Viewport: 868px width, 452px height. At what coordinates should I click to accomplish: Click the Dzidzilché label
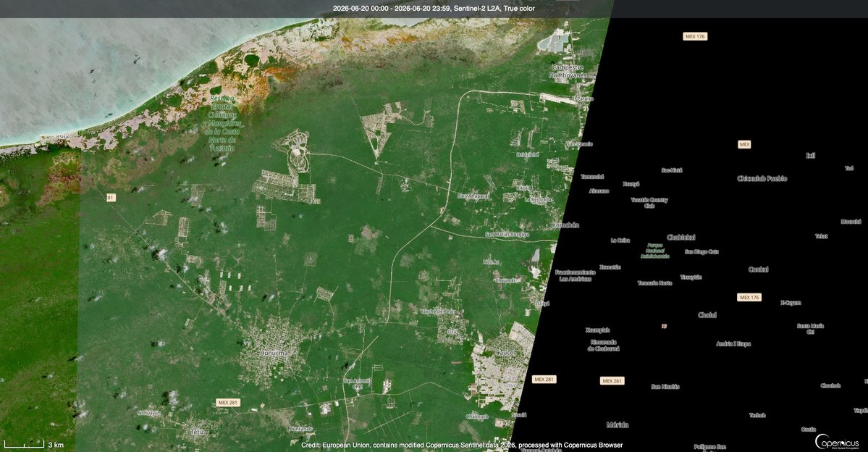(528, 155)
